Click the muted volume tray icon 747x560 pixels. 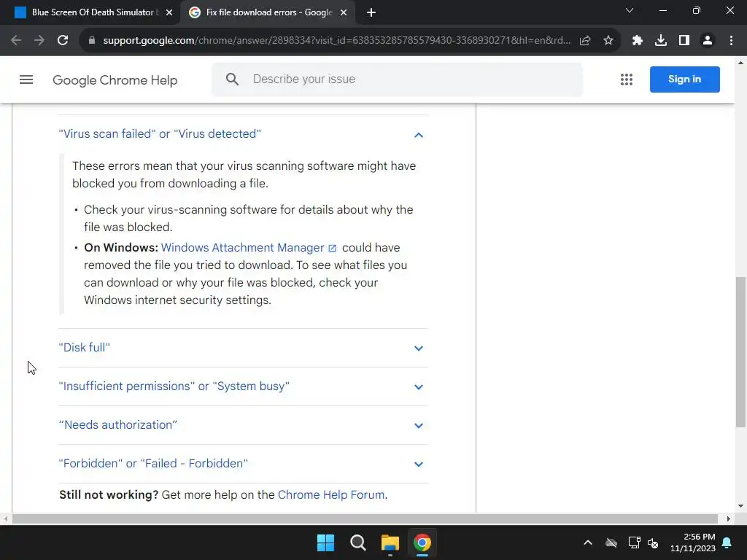[653, 542]
